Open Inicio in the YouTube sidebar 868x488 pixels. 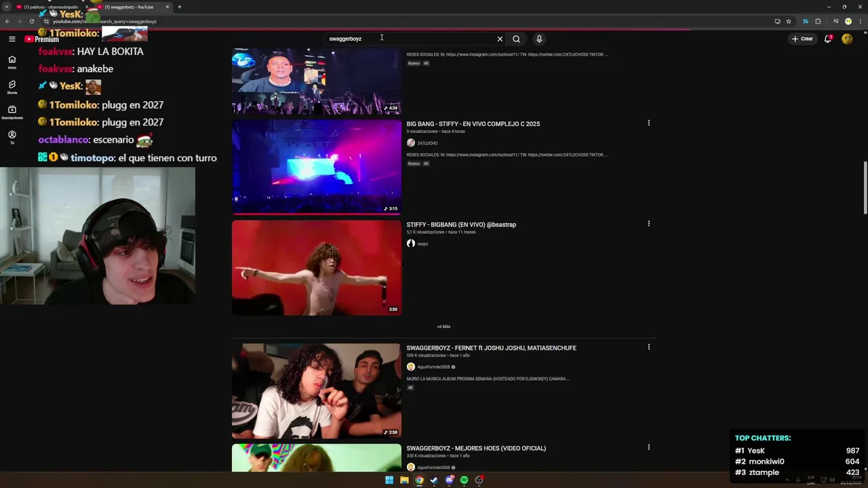(x=12, y=62)
